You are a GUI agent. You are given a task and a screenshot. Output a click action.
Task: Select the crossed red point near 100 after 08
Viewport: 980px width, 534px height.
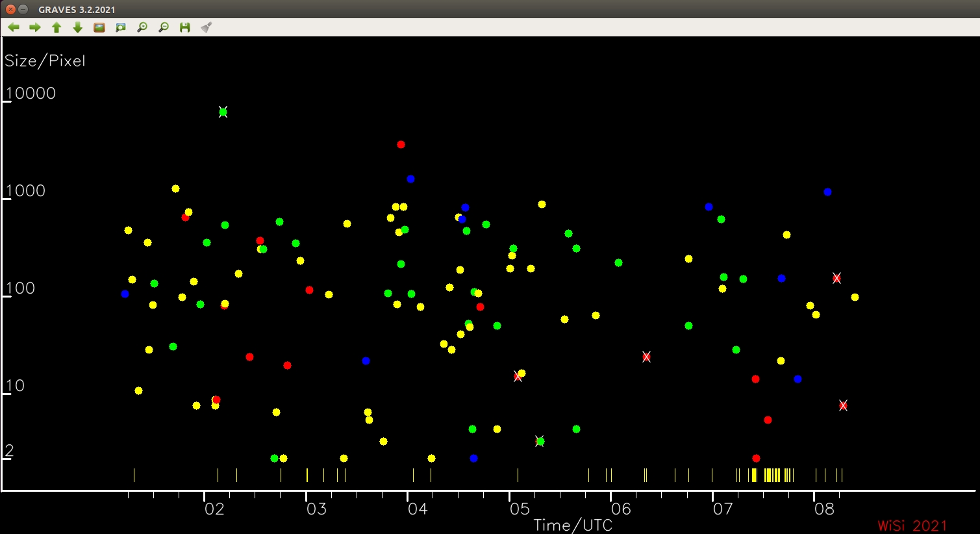pos(836,278)
